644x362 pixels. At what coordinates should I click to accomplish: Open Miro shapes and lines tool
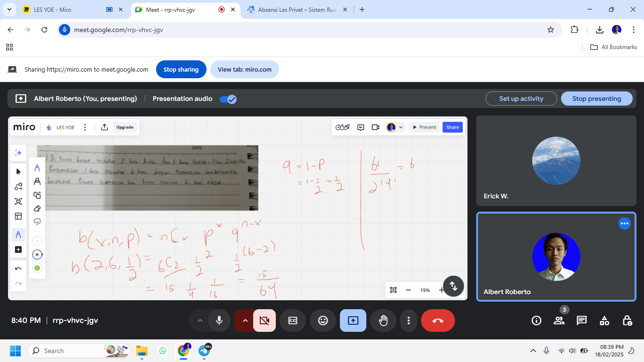pyautogui.click(x=18, y=187)
